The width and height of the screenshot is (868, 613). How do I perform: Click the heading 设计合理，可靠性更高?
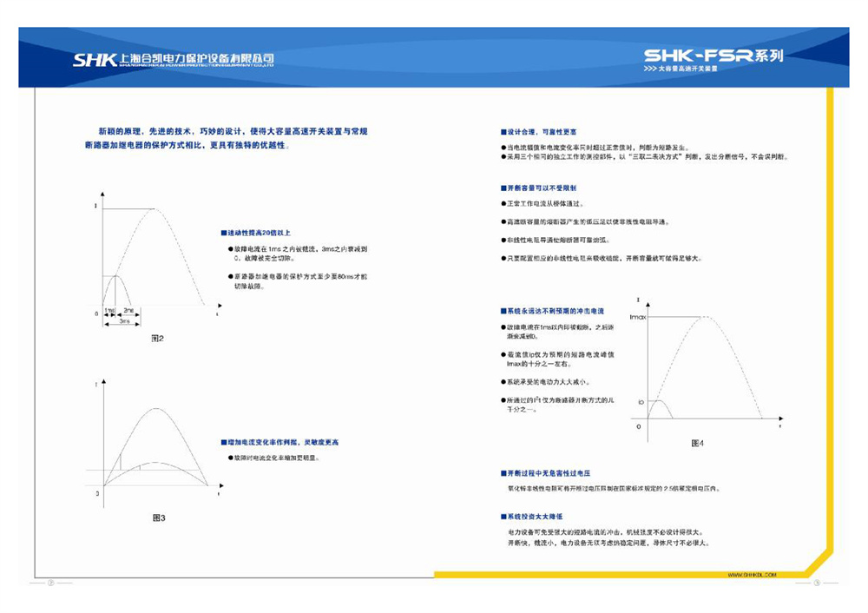539,132
